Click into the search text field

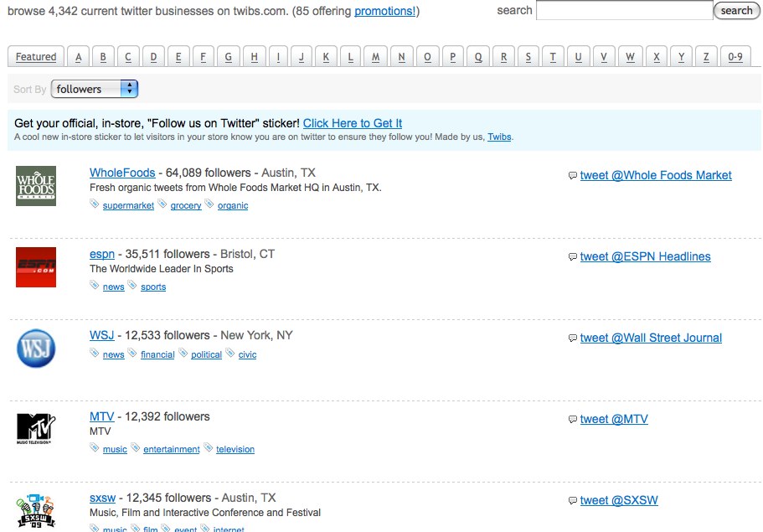click(624, 11)
